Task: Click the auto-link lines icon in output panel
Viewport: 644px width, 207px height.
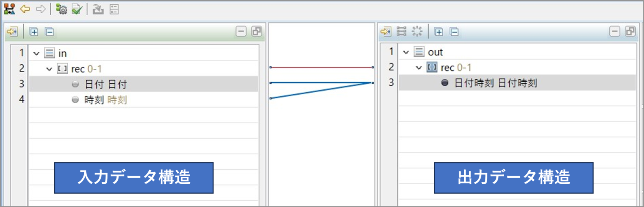Action: [402, 31]
